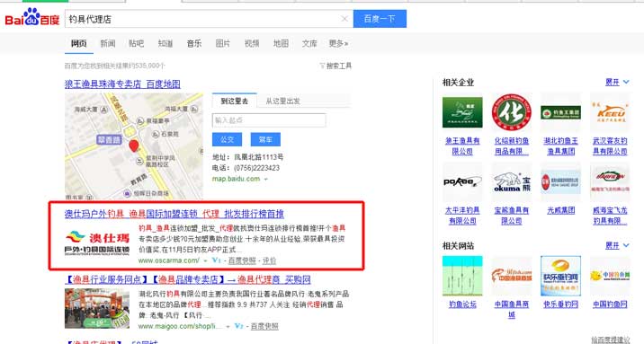This screenshot has width=644, height=344.
Task: Open the 知道 tab
Action: [x=165, y=43]
